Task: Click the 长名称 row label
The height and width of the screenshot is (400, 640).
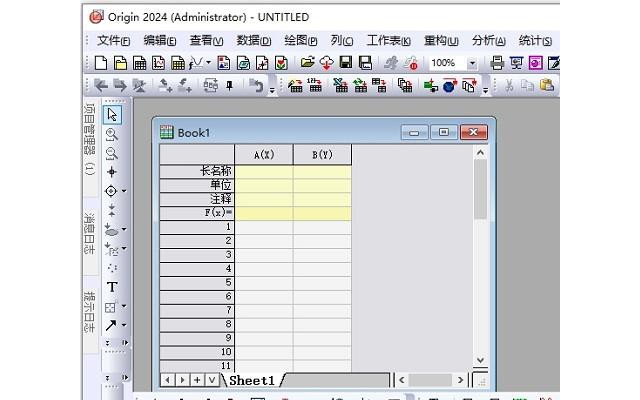Action: [197, 171]
